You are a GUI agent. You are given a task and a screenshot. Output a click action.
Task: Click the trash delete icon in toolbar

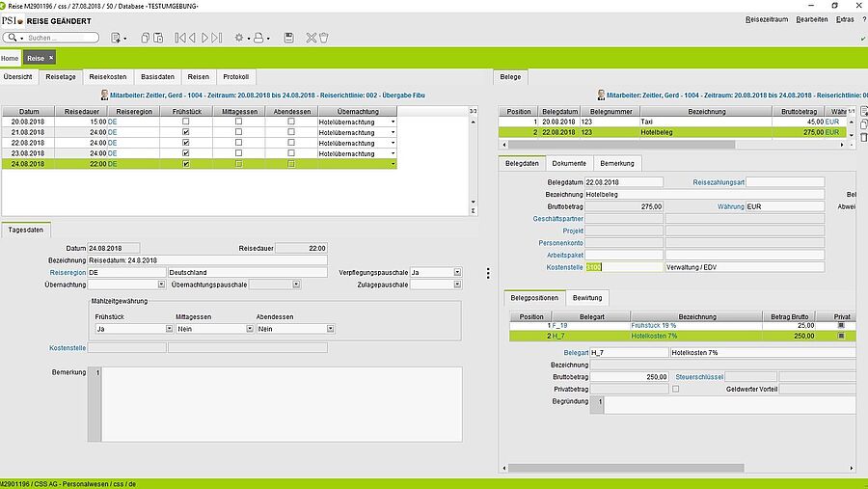point(324,38)
